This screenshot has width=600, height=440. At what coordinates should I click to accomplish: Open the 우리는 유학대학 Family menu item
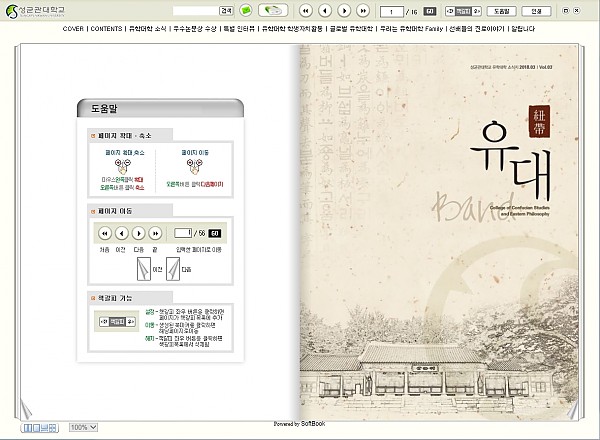click(x=411, y=29)
